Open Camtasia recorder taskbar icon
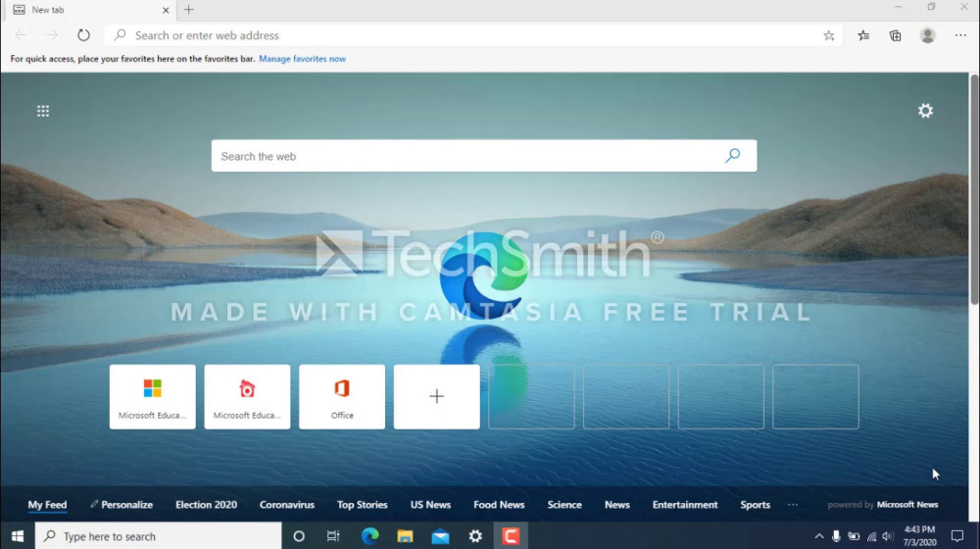The height and width of the screenshot is (549, 980). (x=511, y=536)
